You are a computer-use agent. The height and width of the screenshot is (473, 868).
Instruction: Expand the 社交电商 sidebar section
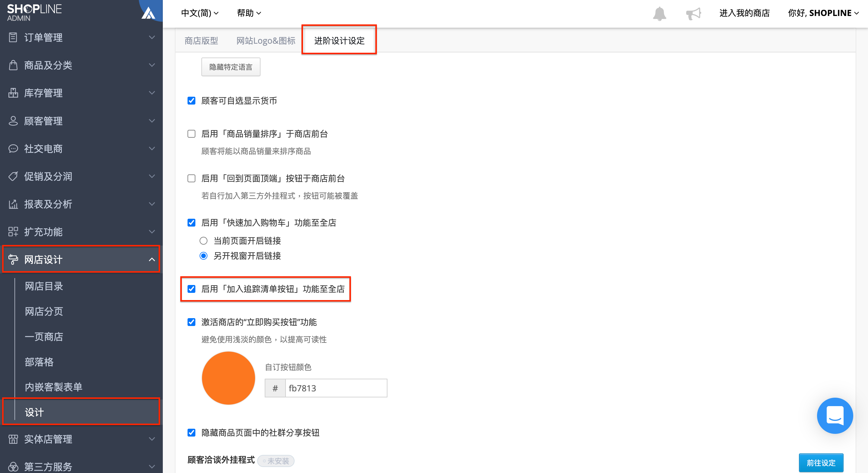pyautogui.click(x=81, y=149)
